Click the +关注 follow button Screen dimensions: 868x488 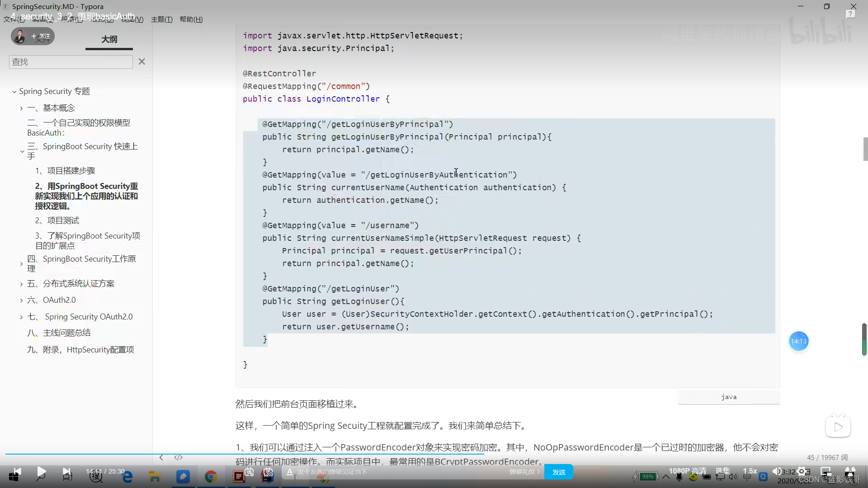pyautogui.click(x=41, y=36)
